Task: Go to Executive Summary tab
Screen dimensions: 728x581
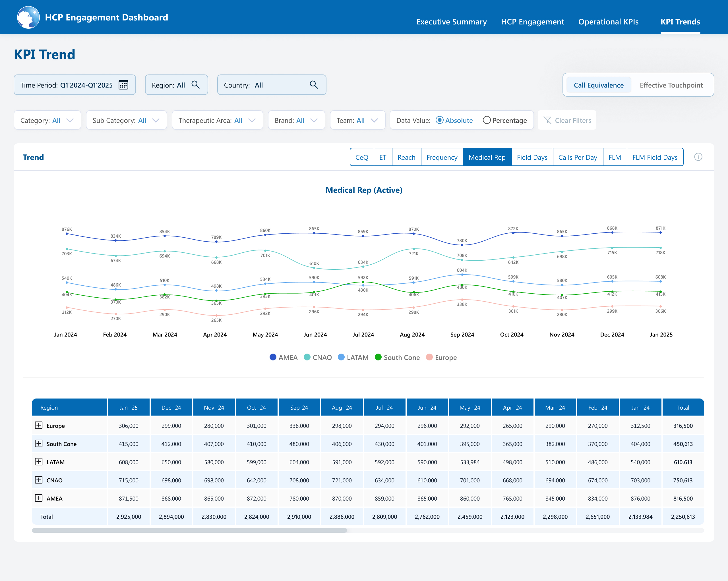Action: coord(451,22)
